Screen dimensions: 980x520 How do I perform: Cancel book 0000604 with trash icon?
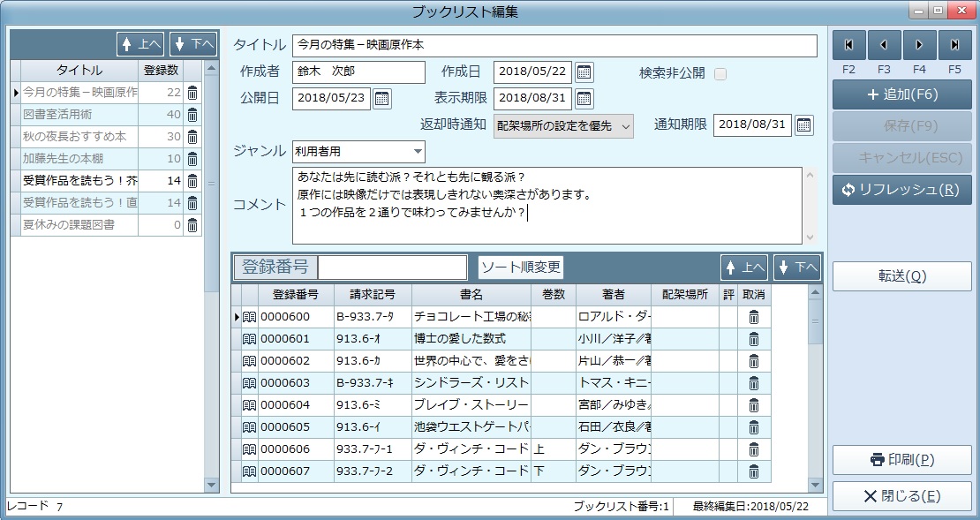point(754,405)
